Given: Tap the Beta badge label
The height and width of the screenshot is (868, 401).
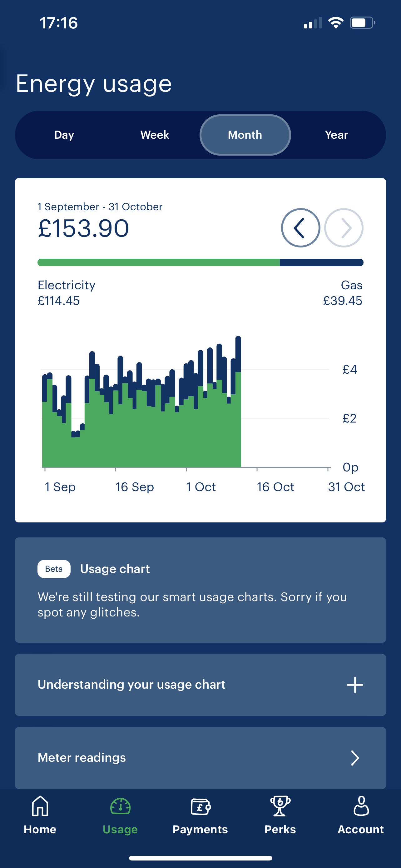Looking at the screenshot, I should pos(54,569).
